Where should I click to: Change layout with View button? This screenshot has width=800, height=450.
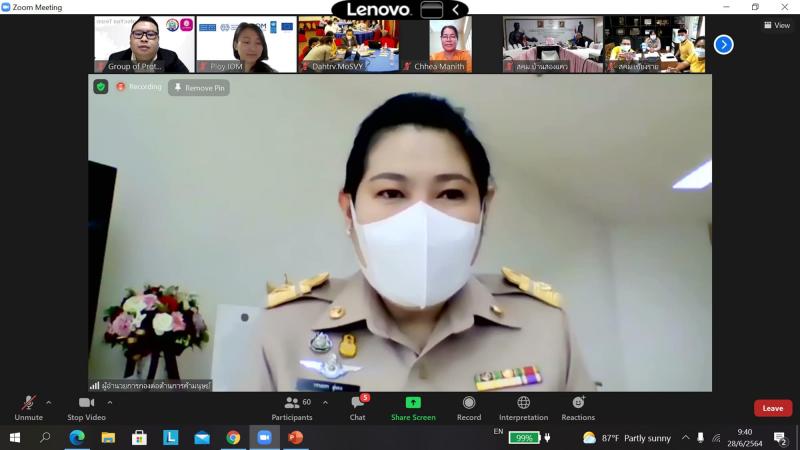777,25
